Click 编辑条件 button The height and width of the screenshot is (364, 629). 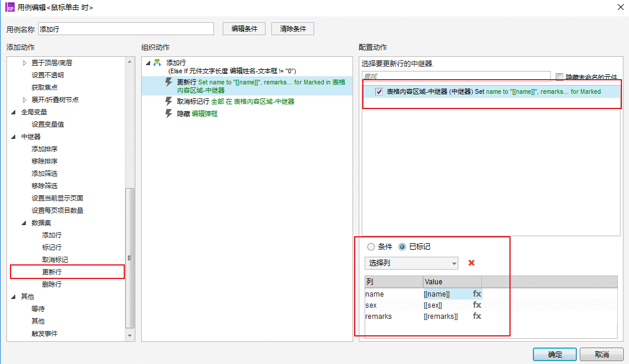(x=244, y=29)
